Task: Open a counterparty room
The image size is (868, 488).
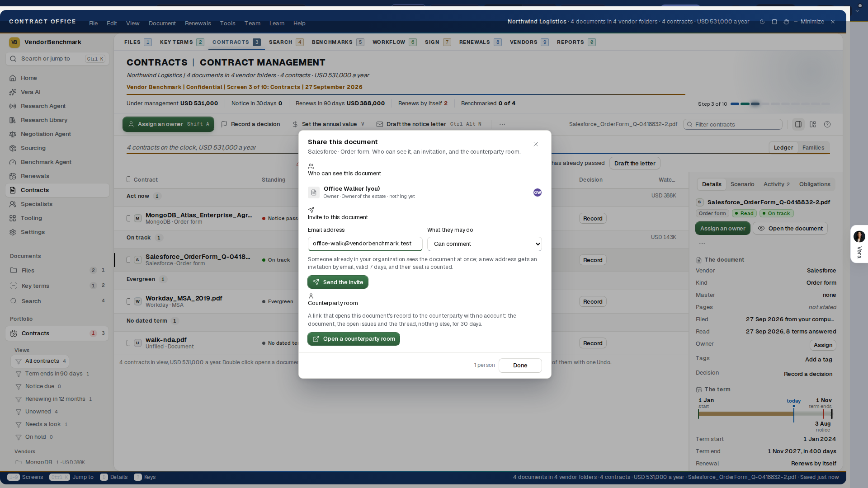Action: [x=354, y=339]
